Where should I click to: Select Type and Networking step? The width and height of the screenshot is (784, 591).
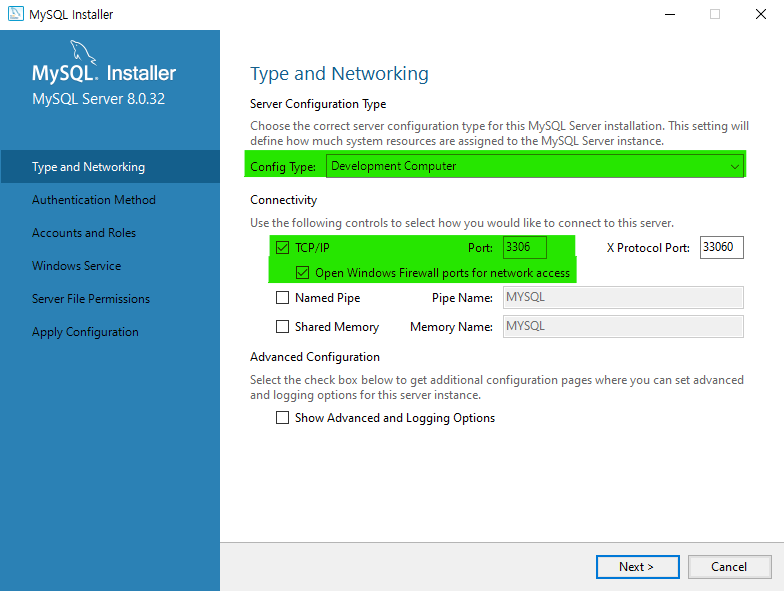(x=110, y=166)
